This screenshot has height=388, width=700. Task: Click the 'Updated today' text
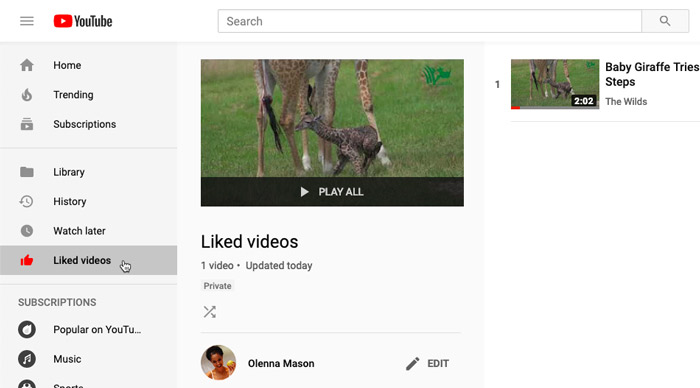pyautogui.click(x=279, y=266)
